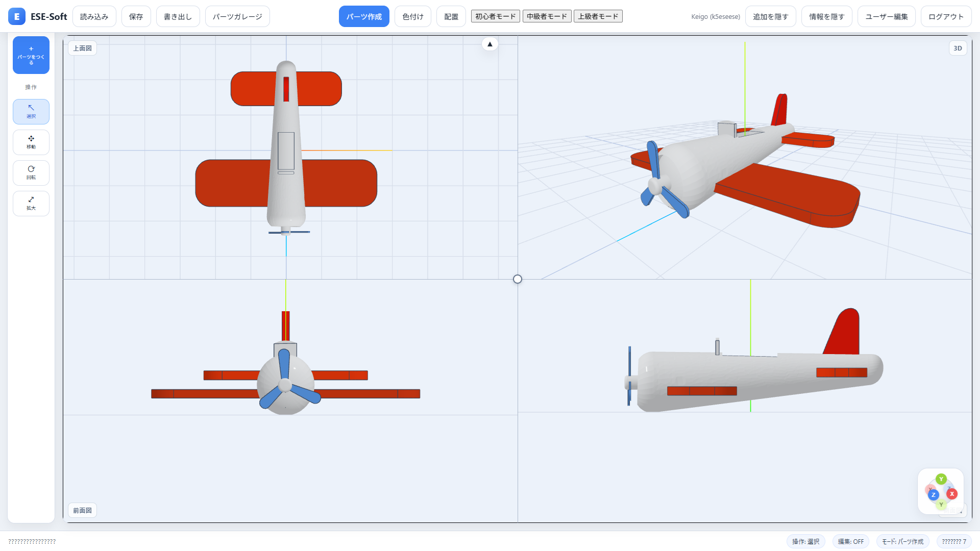Click red X axis on view gizmo
This screenshot has height=551, width=980.
pyautogui.click(x=952, y=494)
